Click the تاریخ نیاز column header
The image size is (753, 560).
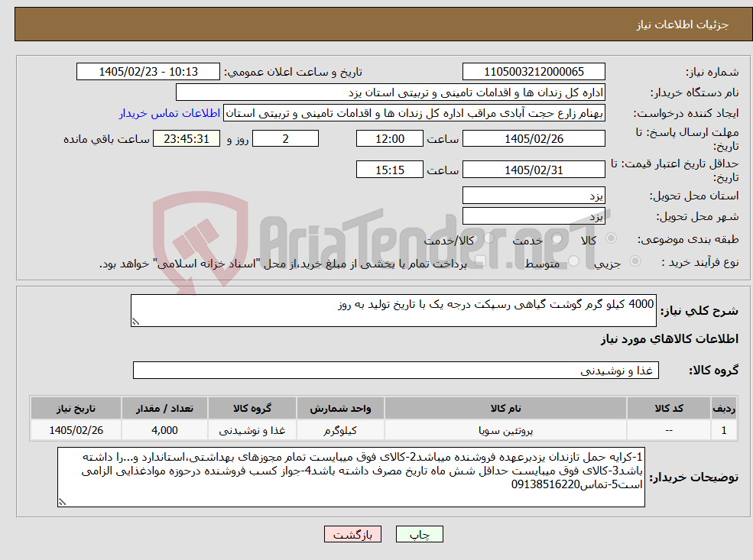[76, 409]
